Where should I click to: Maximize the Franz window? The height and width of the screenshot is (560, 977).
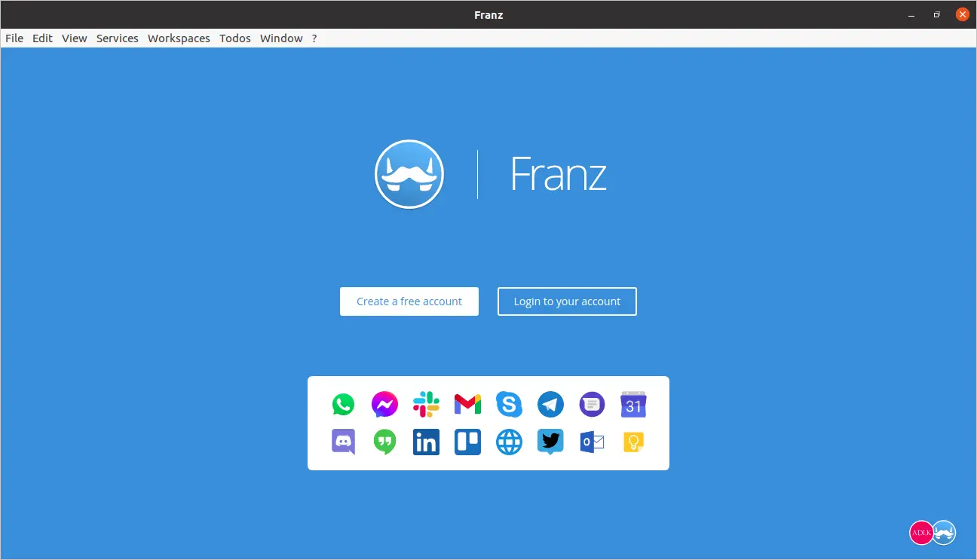coord(937,14)
